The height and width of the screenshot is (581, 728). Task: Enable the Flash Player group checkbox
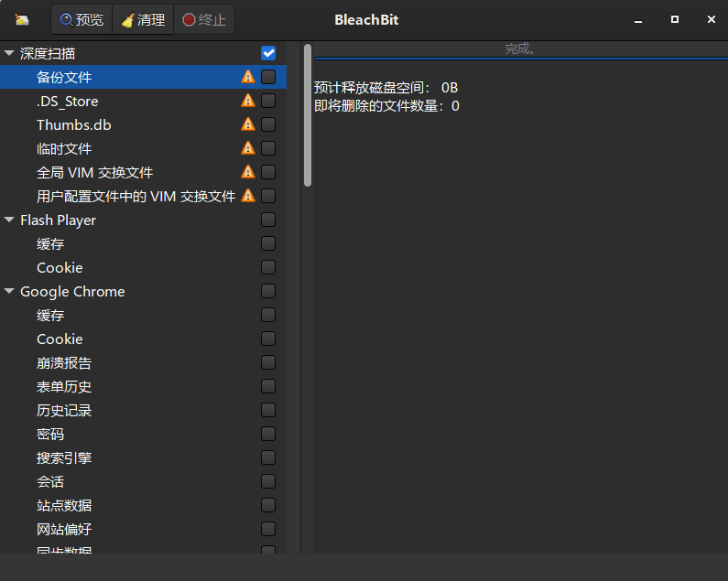pyautogui.click(x=268, y=220)
